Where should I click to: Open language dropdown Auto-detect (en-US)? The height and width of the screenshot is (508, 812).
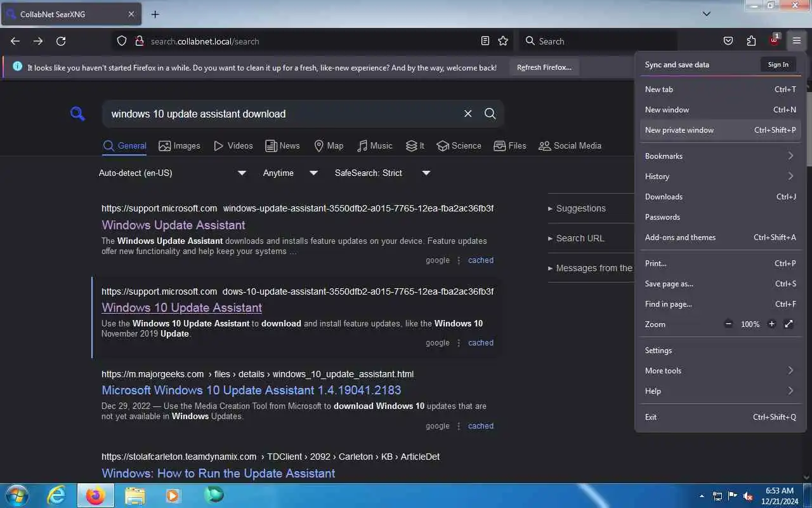(x=173, y=173)
